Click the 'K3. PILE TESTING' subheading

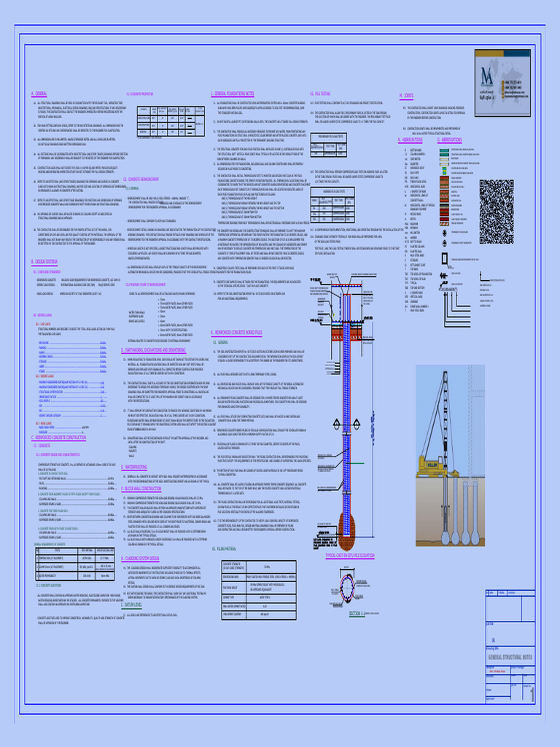[320, 94]
